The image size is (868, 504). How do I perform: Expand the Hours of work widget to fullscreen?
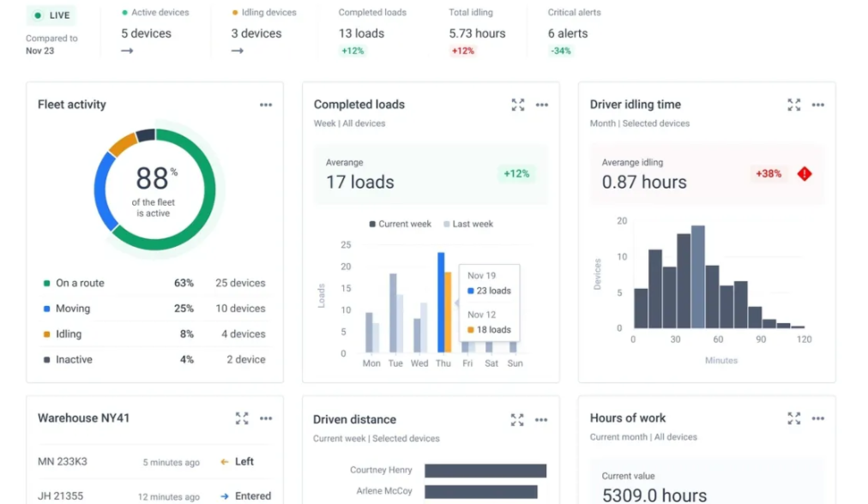793,419
